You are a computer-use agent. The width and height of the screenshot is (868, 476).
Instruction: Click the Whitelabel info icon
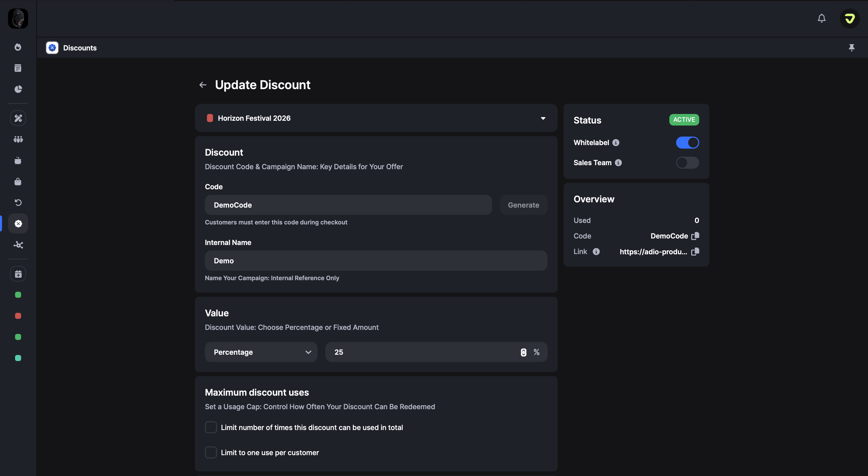616,143
